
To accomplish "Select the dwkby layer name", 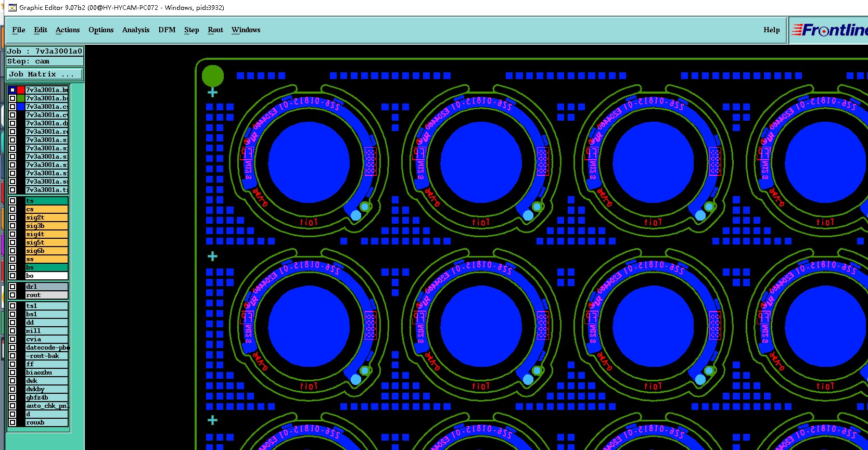I will coord(47,389).
